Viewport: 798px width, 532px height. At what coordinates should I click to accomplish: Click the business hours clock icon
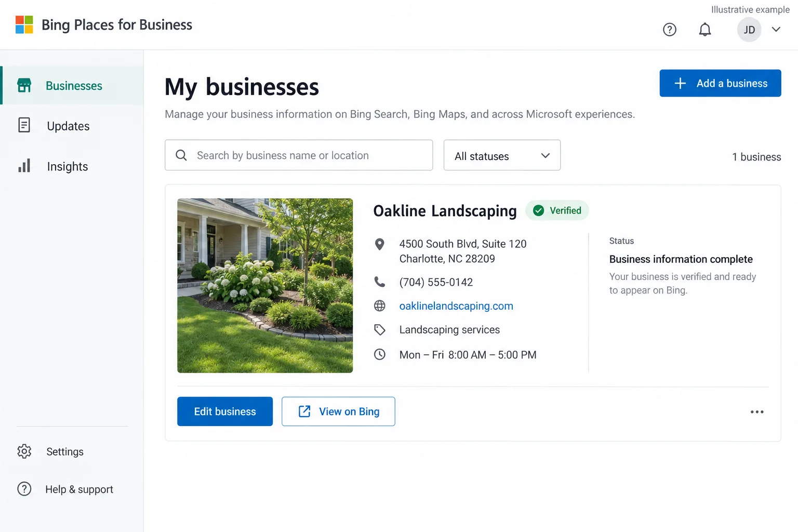(x=380, y=354)
